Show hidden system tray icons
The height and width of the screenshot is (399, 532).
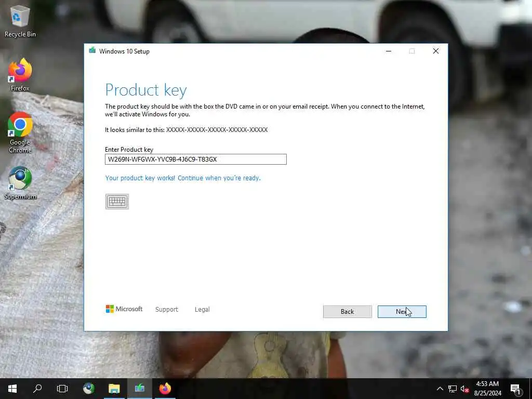point(440,389)
